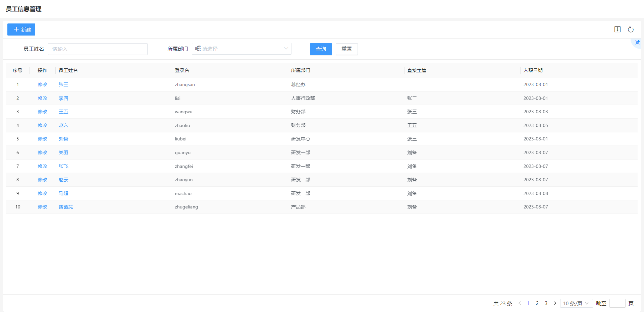Screen dimensions: 644x312
Task: Switch to page 3 in pagination
Action: 546,303
